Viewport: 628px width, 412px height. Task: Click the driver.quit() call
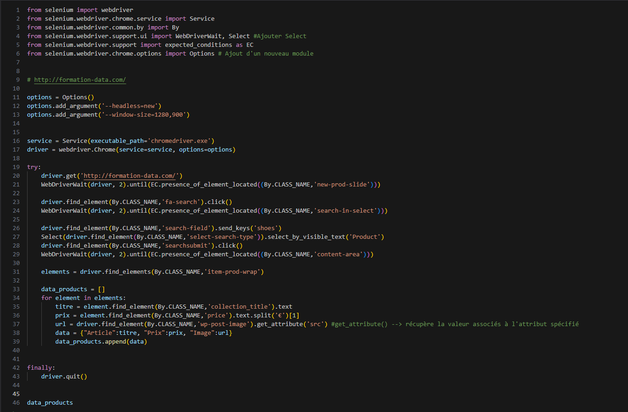click(64, 376)
